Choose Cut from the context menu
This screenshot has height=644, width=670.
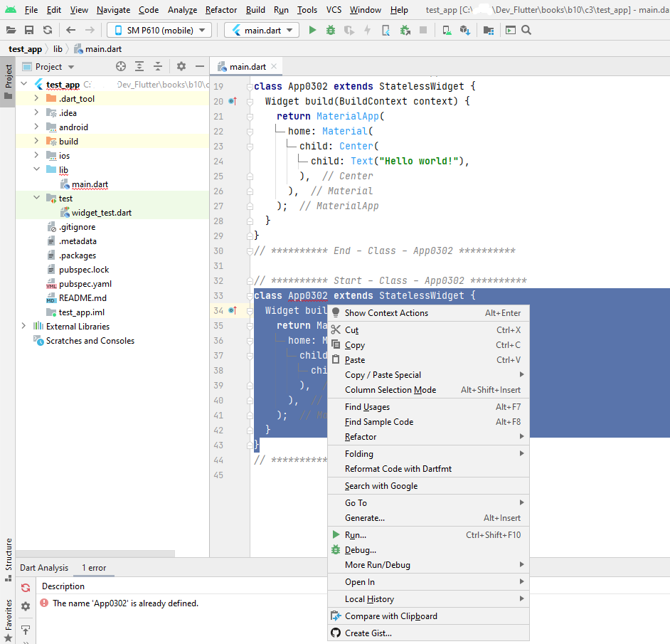tap(428, 329)
